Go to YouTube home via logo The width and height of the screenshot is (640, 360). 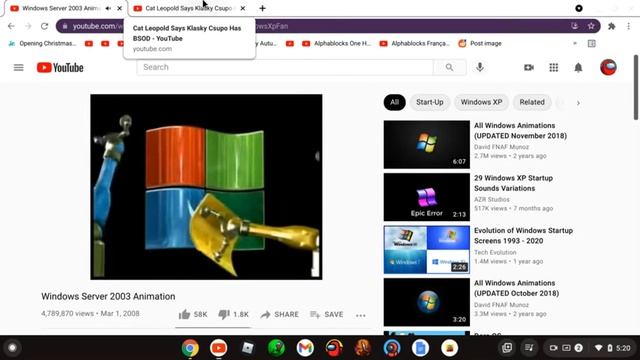click(60, 67)
